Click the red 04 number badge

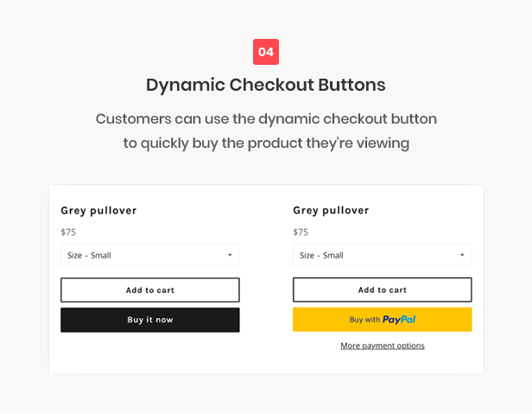pos(266,52)
